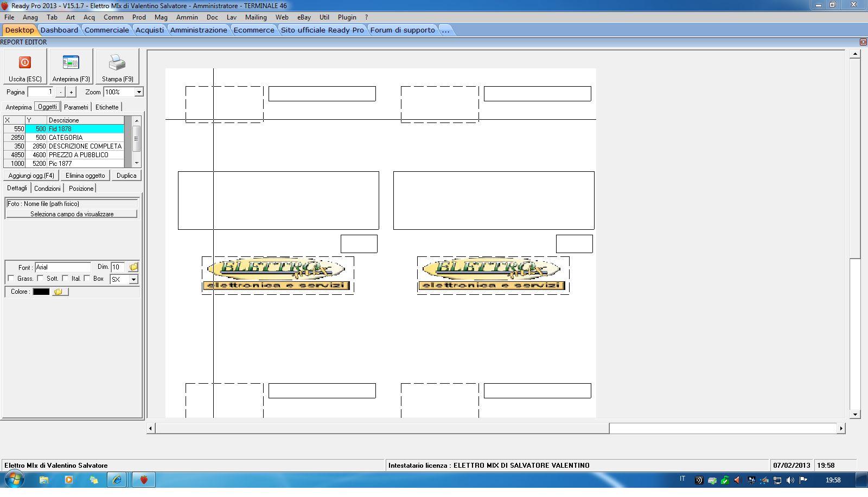Screen dimensions: 868x497
Task: Toggle the Sott. underline checkbox
Action: [40, 279]
